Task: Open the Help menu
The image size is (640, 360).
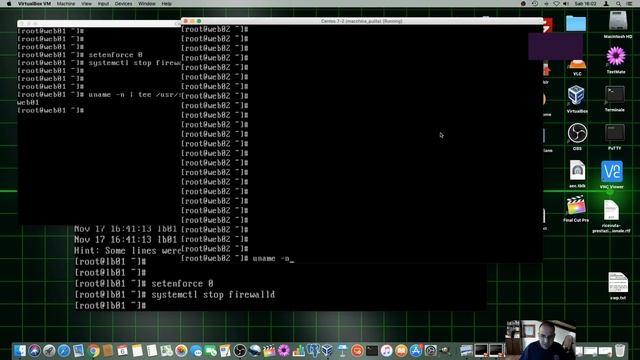Action: pos(167,4)
